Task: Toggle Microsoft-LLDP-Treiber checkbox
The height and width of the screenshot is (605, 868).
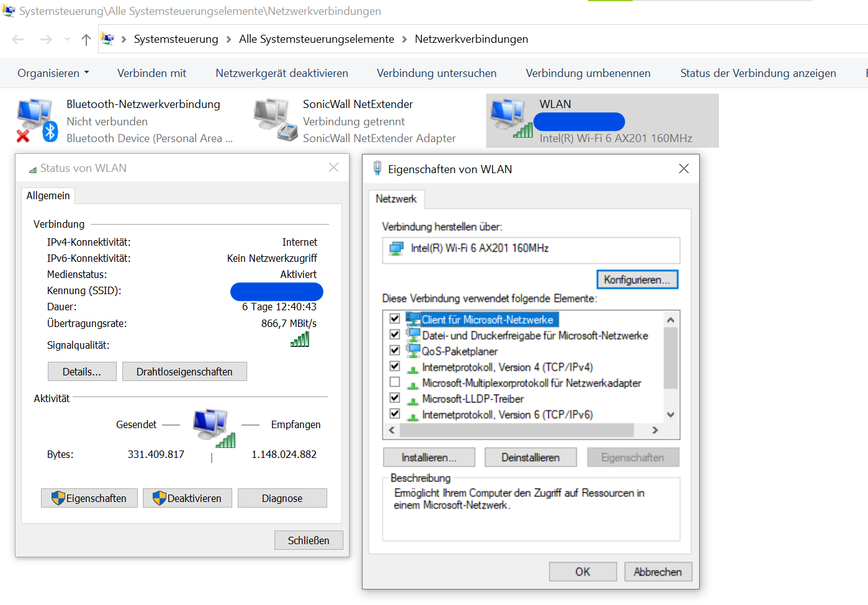Action: coord(394,398)
